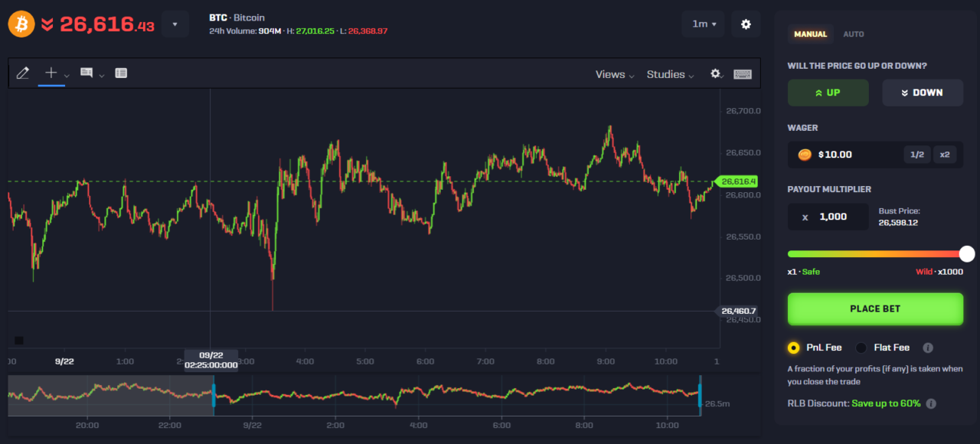Click the top-right settings gear icon
Viewport: 980px width, 444px height.
coord(746,24)
